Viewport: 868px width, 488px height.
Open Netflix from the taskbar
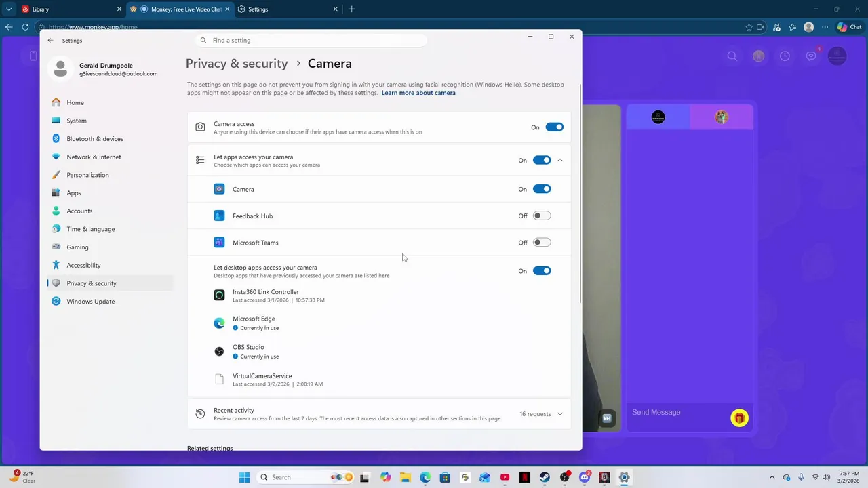tap(525, 477)
